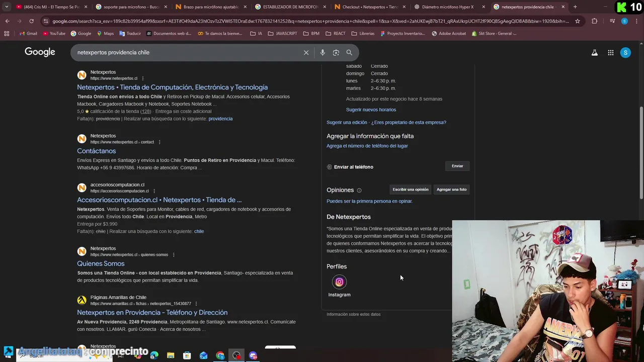
Task: Reload the current page
Action: tap(31, 21)
